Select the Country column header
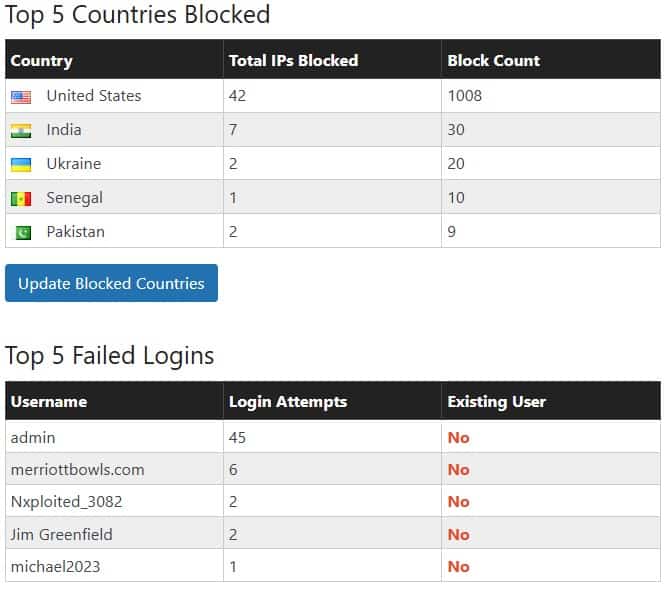Screen dimensions: 665x592 [x=42, y=61]
